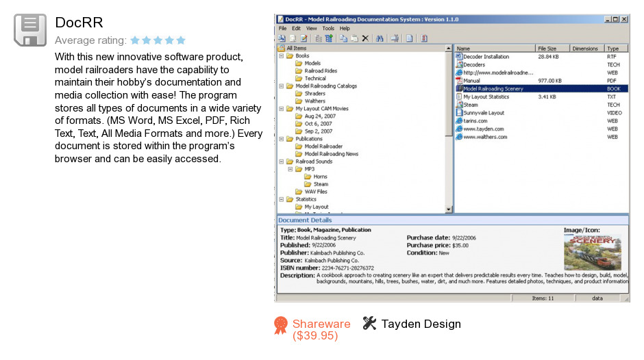Click the delete X toolbar icon
This screenshot has width=644, height=360.
[x=365, y=38]
